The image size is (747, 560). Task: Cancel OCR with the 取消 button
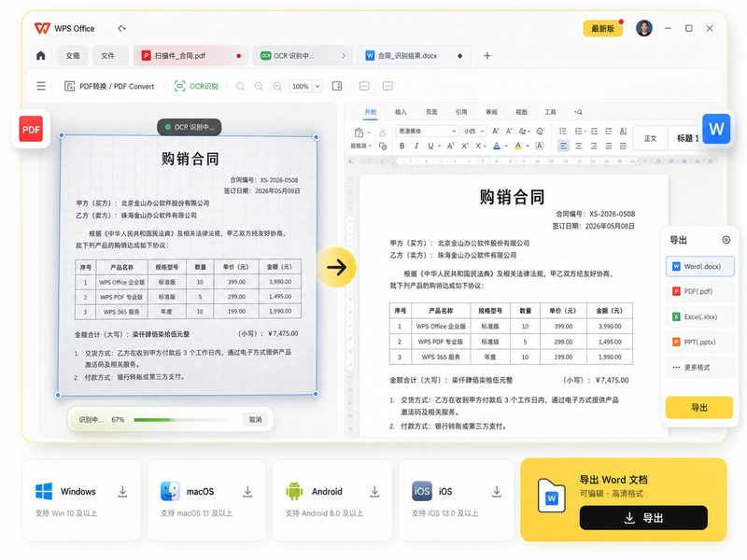pos(255,419)
